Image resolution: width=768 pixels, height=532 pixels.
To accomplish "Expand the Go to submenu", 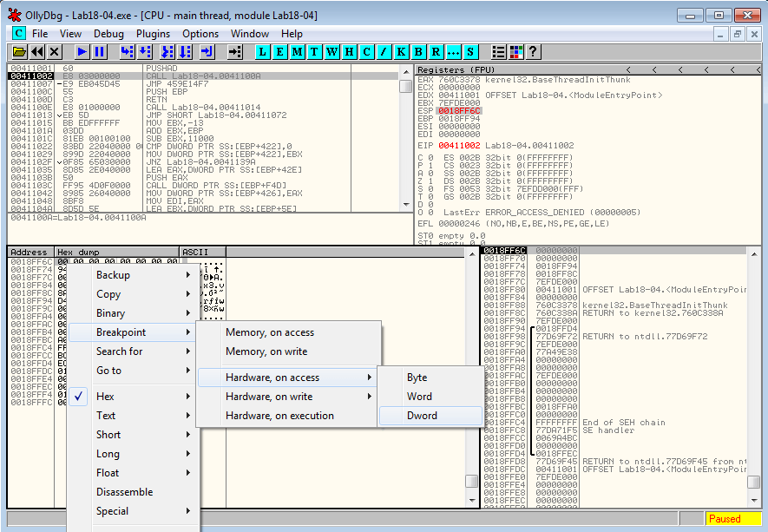I will 109,371.
